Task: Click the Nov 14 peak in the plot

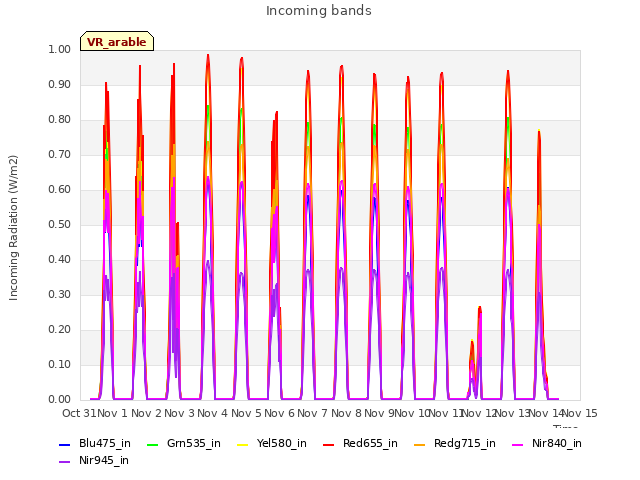Action: [x=539, y=133]
